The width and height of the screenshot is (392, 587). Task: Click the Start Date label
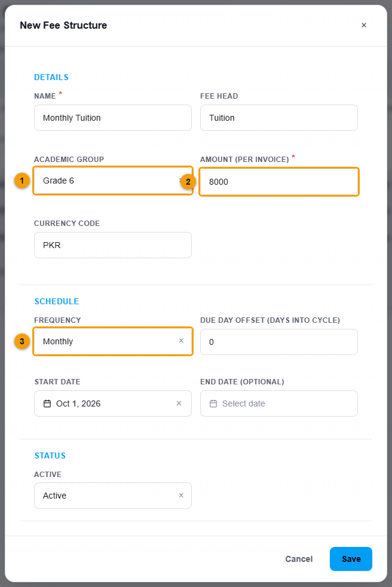coord(57,382)
